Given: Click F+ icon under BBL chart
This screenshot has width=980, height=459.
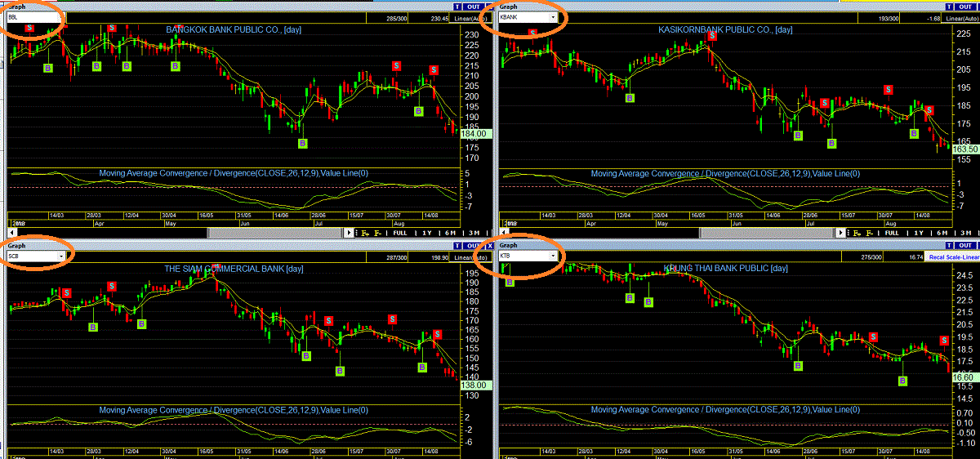Looking at the screenshot, I should (x=366, y=233).
